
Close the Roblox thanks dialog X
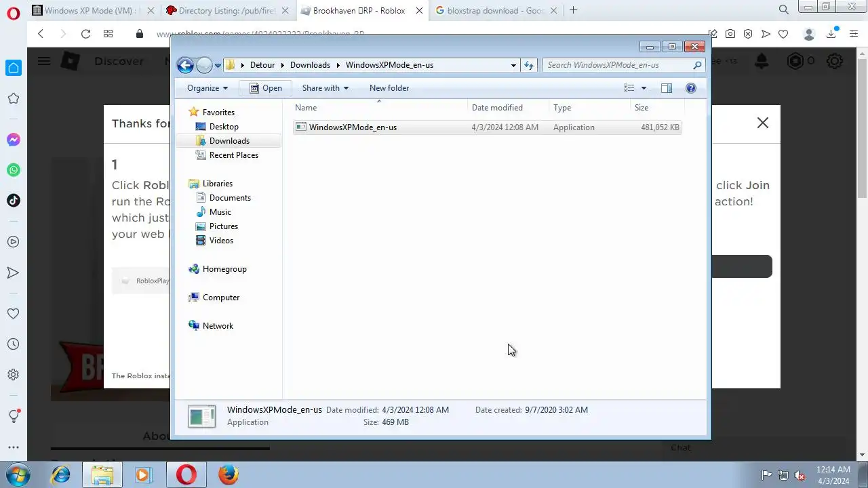763,123
